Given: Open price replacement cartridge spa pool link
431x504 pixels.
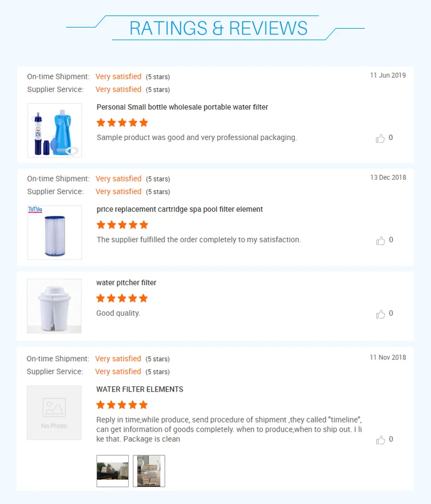Looking at the screenshot, I should [x=179, y=210].
